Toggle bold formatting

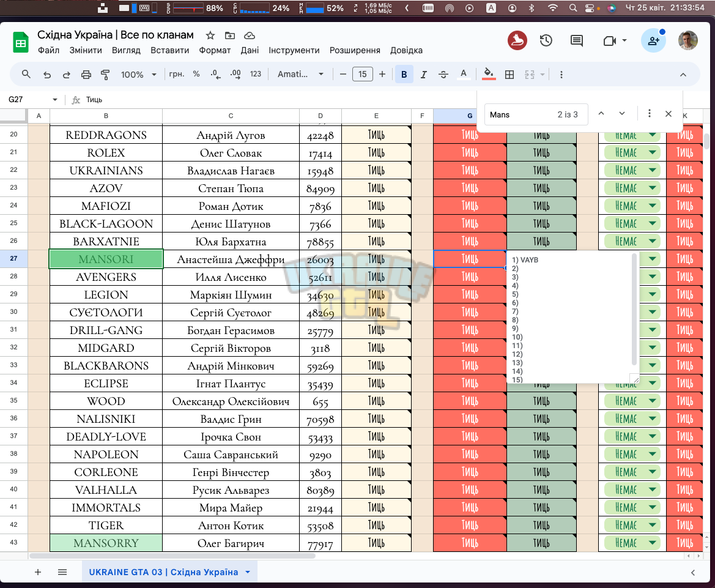click(x=404, y=75)
